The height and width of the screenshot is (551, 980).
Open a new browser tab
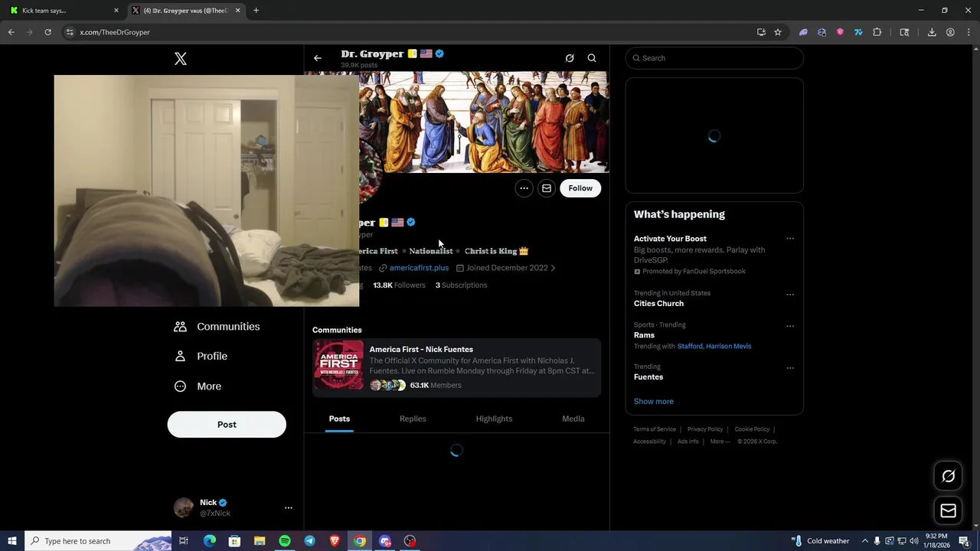(256, 11)
